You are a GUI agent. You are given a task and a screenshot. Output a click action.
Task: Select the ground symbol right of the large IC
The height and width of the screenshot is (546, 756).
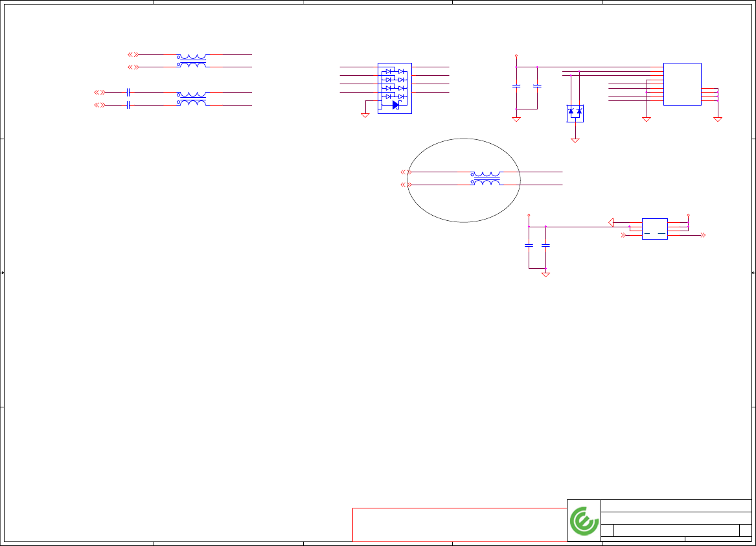pyautogui.click(x=717, y=119)
